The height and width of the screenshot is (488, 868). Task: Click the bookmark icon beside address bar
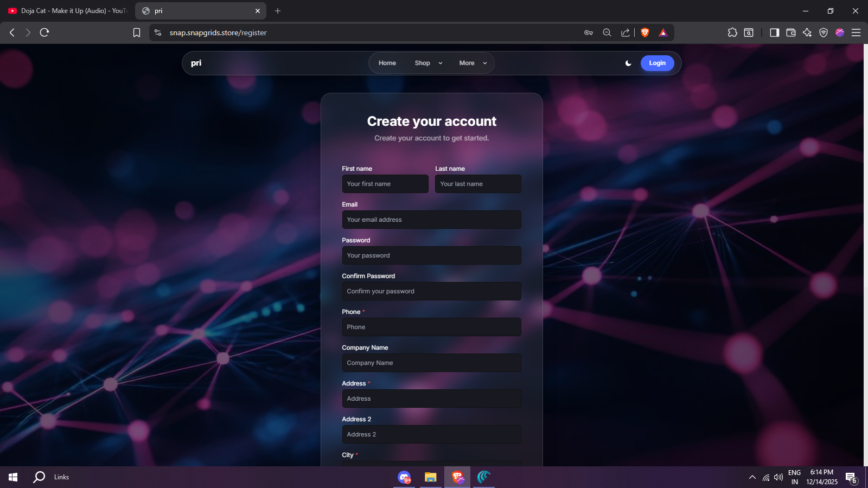point(137,33)
